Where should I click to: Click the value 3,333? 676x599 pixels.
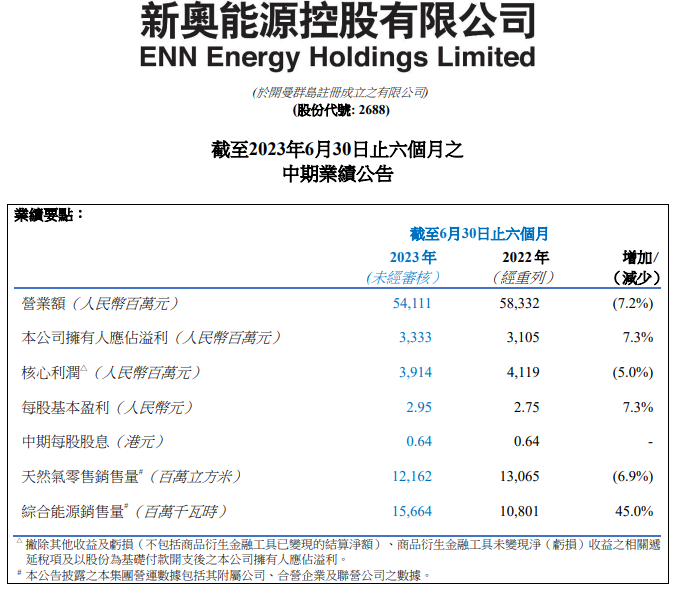pos(415,338)
